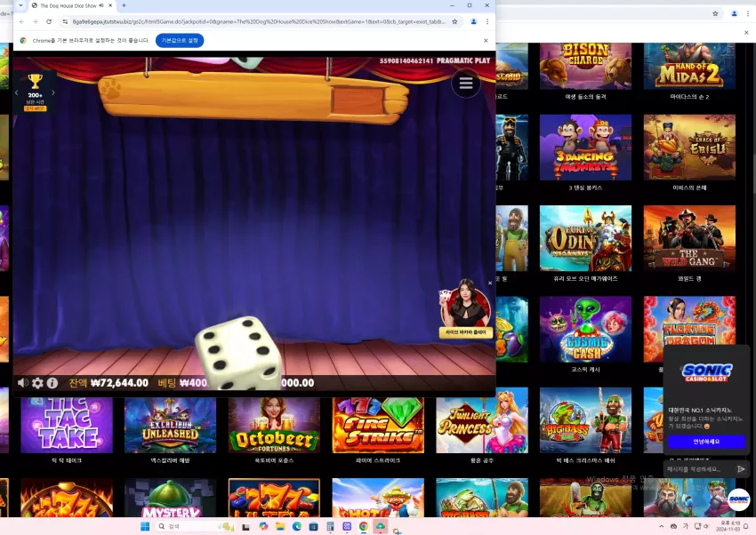The image size is (756, 535).
Task: Open Microsoft Edge from taskbar
Action: (296, 526)
